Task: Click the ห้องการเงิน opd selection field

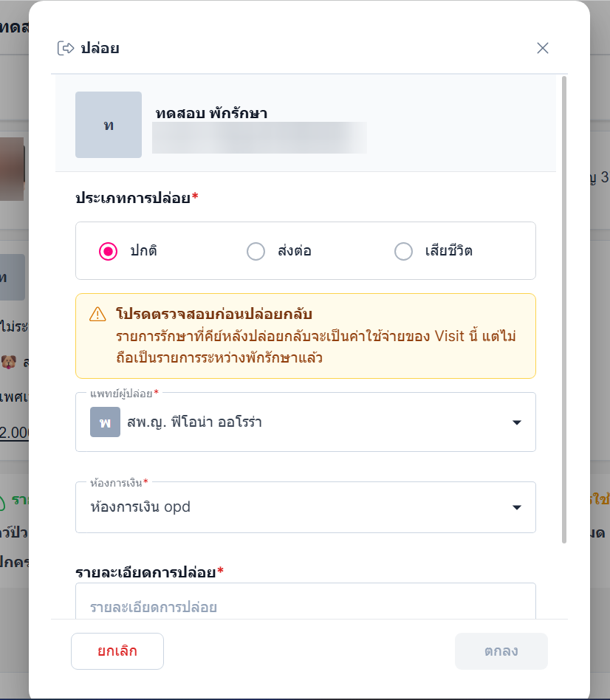Action: [306, 507]
